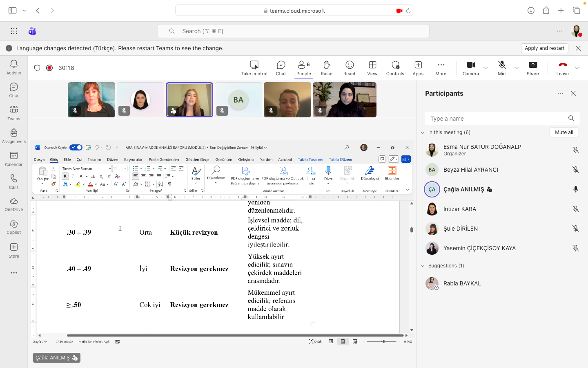Open the Calendar in Teams sidebar
The height and width of the screenshot is (368, 588).
point(13,159)
